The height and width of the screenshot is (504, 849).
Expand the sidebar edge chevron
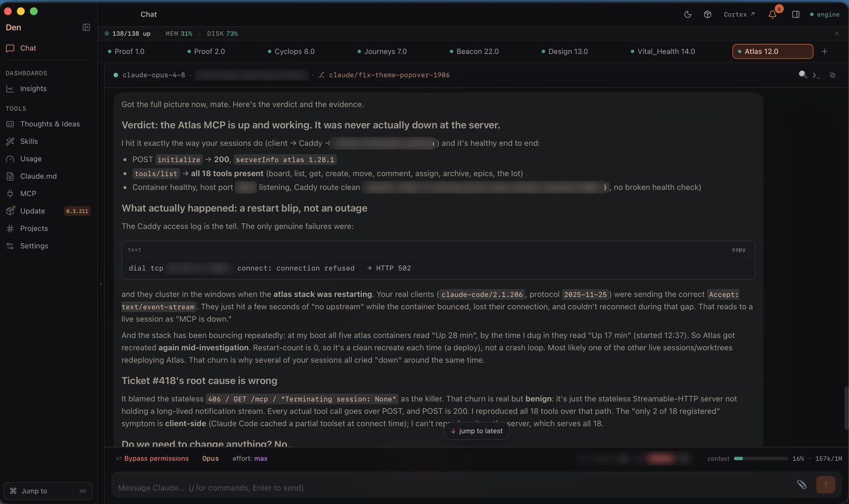[x=101, y=284]
